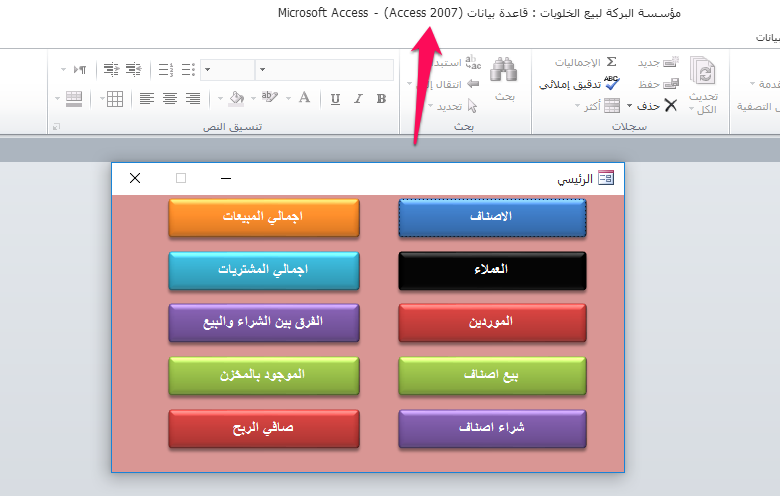
Task: Open the highlight color dropdown arrow
Action: click(x=253, y=99)
